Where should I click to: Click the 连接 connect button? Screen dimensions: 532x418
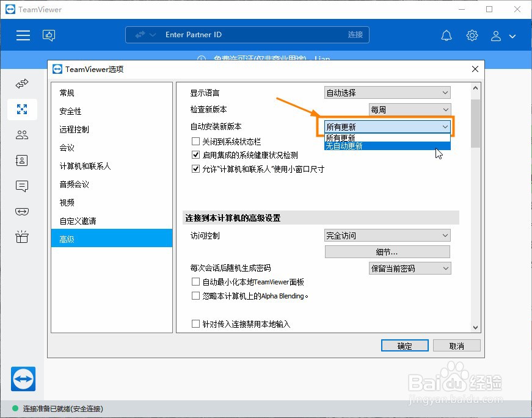point(355,35)
